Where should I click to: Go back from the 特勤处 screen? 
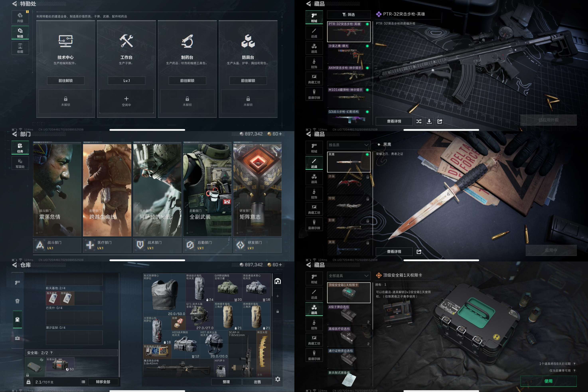15,4
